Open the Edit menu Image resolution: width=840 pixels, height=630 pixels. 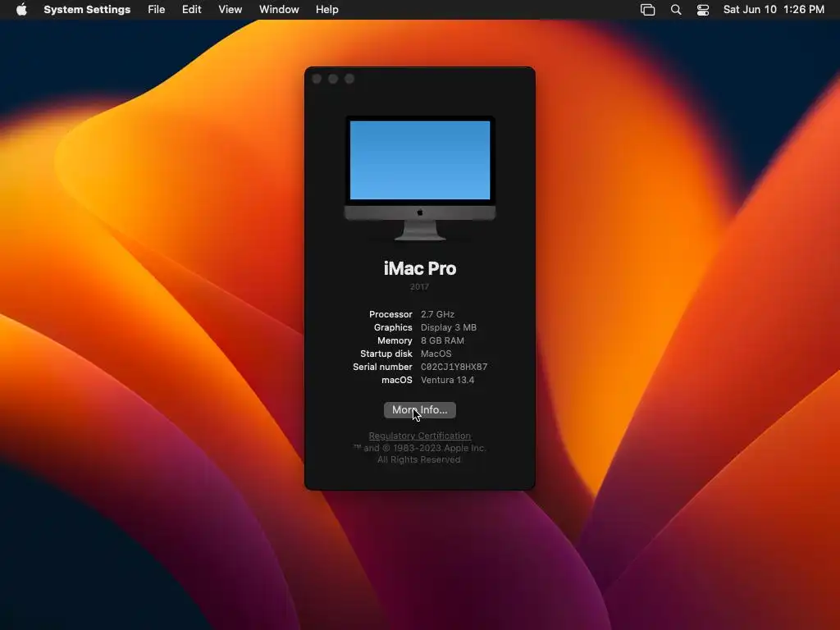click(191, 10)
